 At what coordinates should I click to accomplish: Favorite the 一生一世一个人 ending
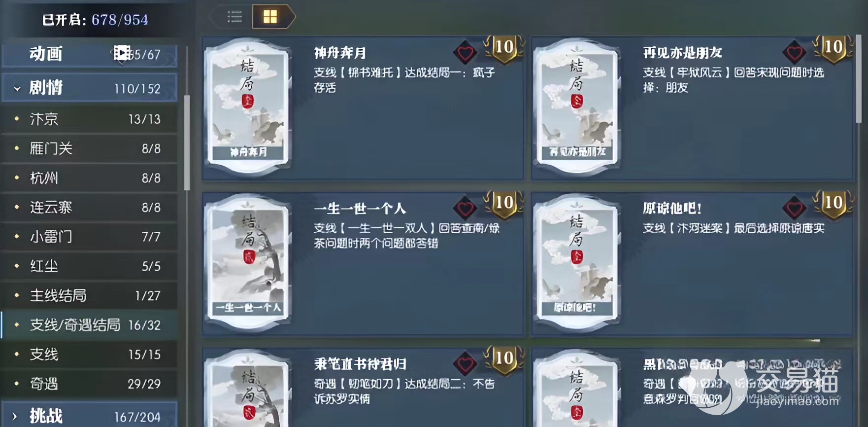pyautogui.click(x=465, y=208)
